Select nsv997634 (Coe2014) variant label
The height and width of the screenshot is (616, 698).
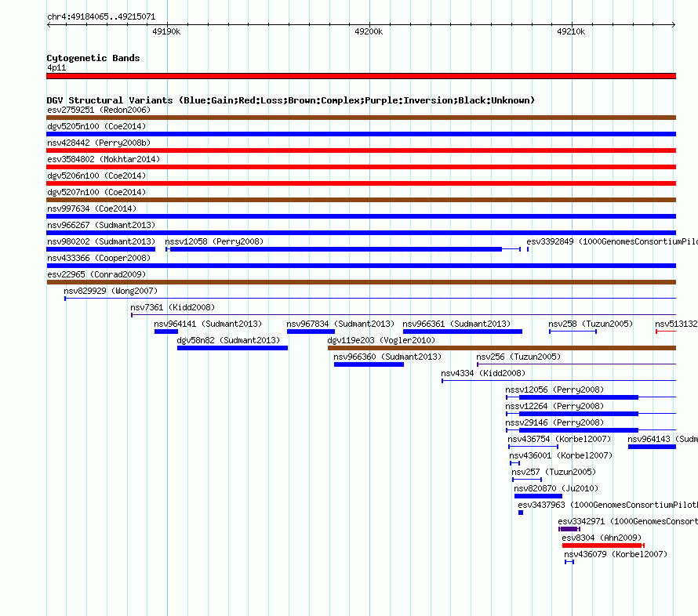point(92,208)
